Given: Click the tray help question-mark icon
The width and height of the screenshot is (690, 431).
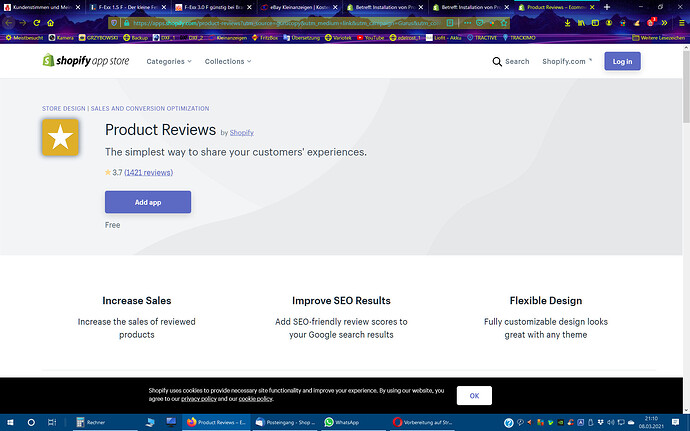Looking at the screenshot, I should click(508, 423).
